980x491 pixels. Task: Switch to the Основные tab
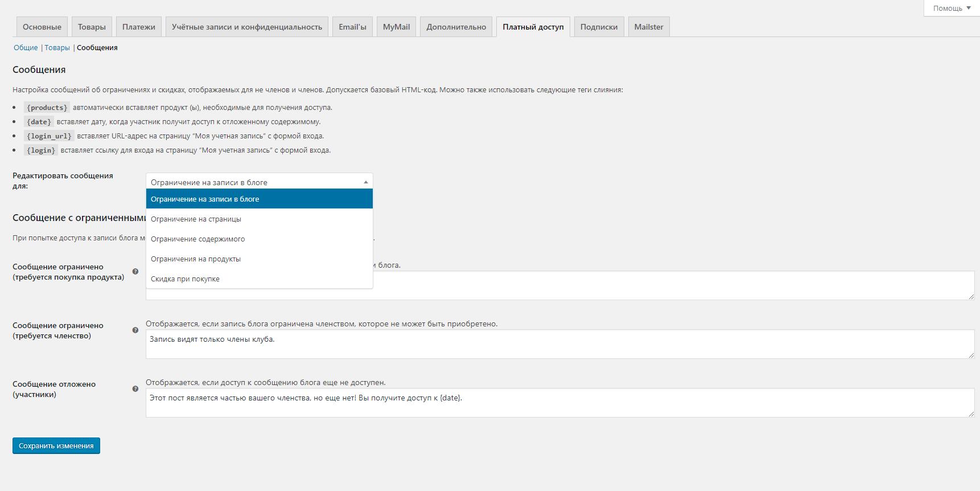[x=42, y=27]
